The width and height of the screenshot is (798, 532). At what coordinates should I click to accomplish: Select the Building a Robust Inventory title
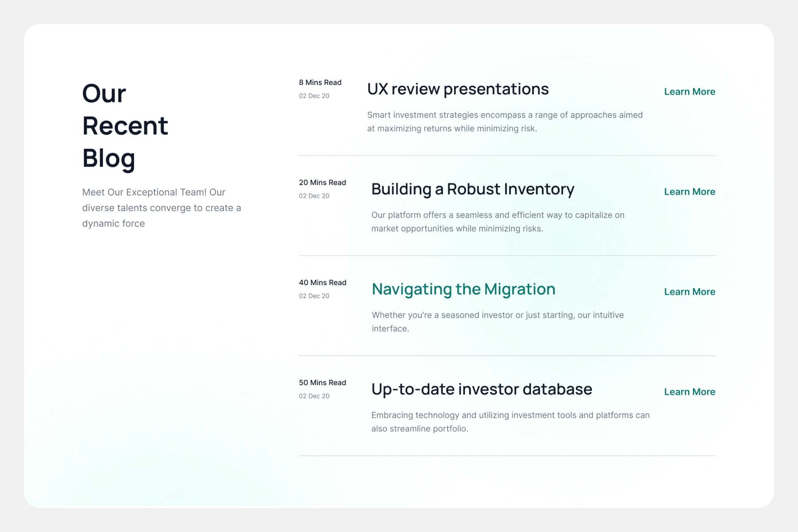coord(473,189)
